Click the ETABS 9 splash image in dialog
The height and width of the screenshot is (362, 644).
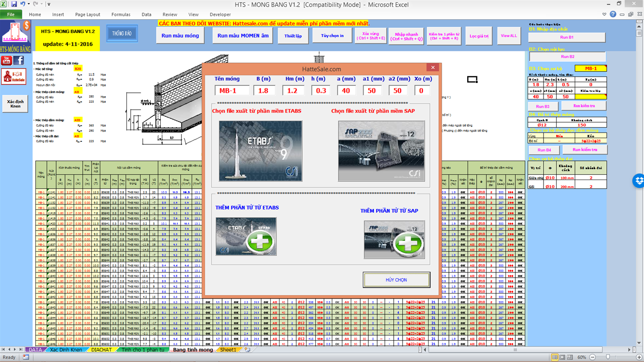[x=260, y=151]
